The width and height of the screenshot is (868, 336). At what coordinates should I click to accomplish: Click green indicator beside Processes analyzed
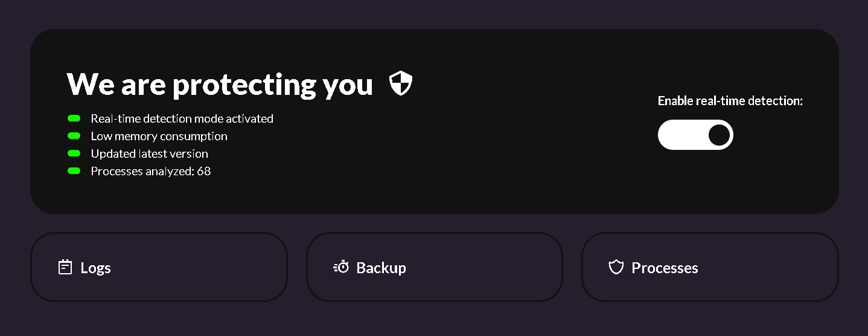coord(74,171)
